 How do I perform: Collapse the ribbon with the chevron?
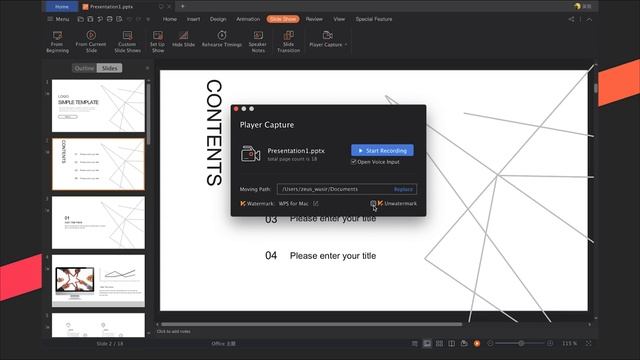tap(589, 19)
